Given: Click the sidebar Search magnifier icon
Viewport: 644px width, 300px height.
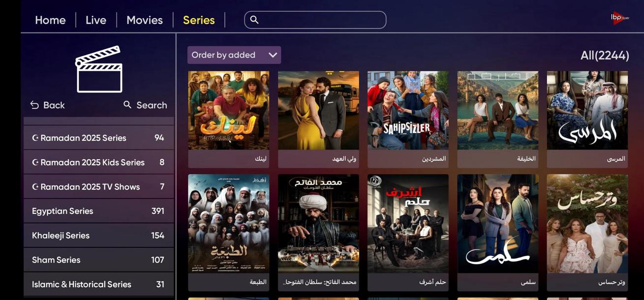Looking at the screenshot, I should pyautogui.click(x=127, y=105).
